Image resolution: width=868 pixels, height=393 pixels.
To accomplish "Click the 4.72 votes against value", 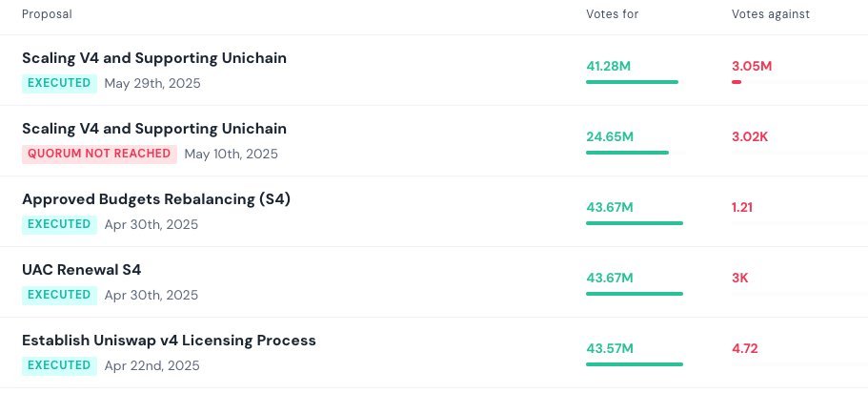I will (743, 348).
